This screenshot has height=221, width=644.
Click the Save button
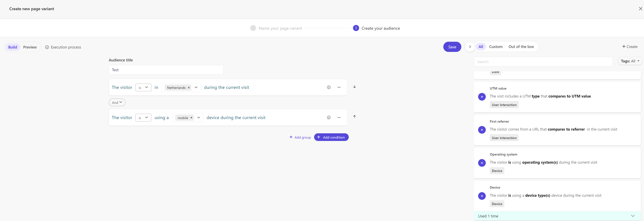(x=452, y=47)
